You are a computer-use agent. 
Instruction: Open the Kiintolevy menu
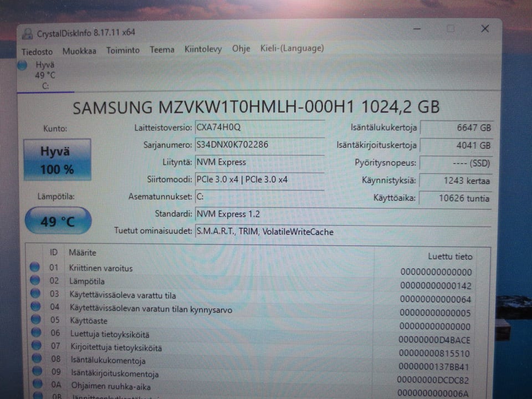click(203, 49)
